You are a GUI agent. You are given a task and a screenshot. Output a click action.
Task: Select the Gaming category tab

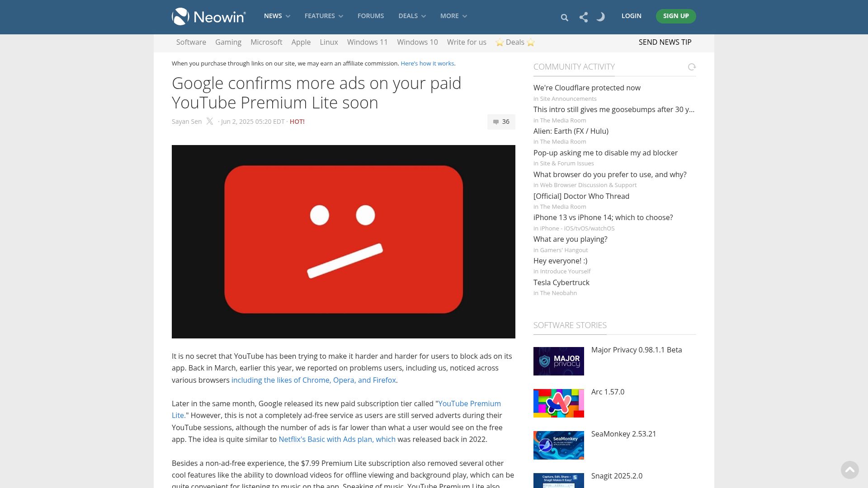click(228, 42)
